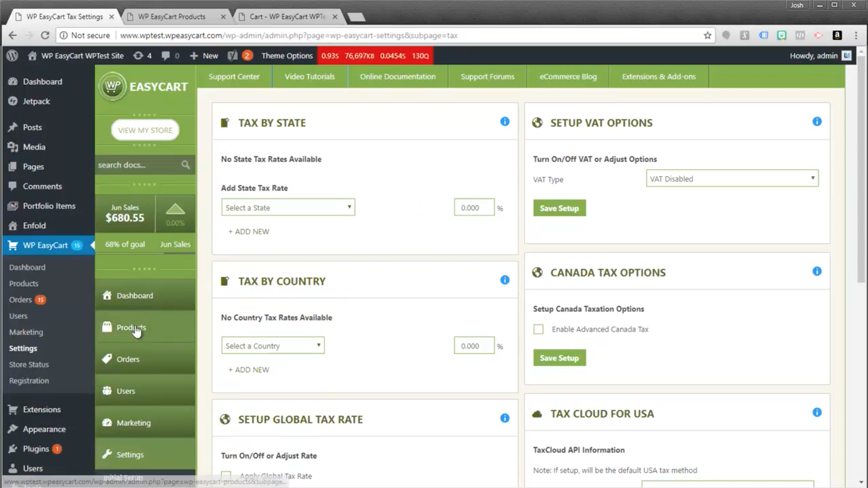Toggle Apply Global Tax Rate checkbox
The height and width of the screenshot is (488, 868).
225,475
